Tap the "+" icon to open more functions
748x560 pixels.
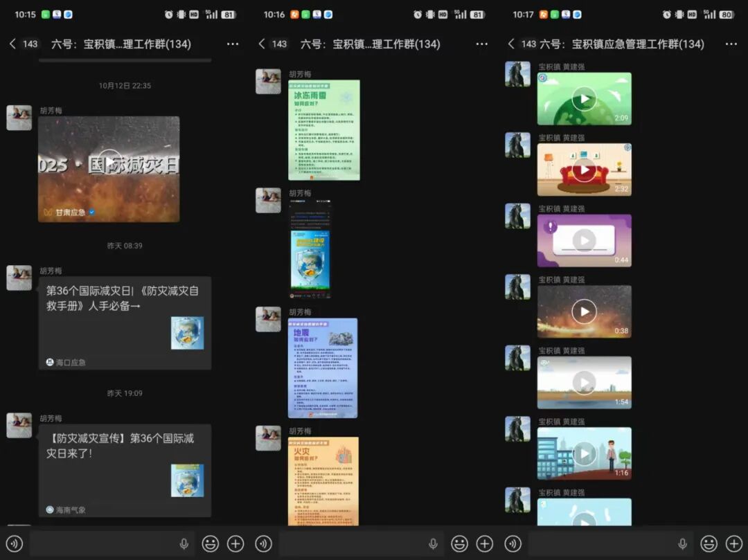[235, 543]
